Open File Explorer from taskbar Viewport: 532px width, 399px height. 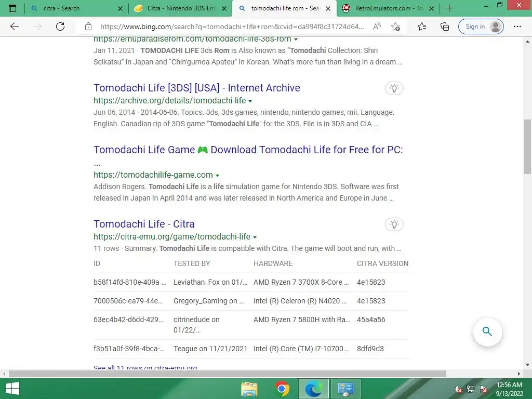coord(249,389)
